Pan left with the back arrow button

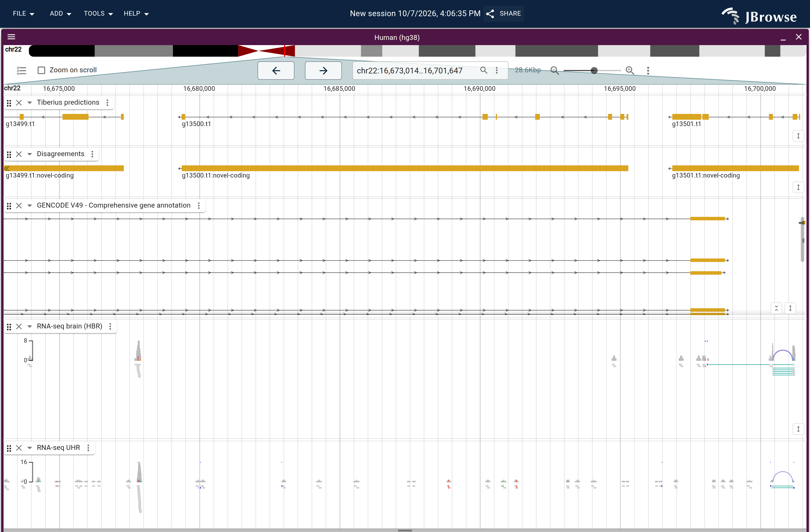(276, 71)
